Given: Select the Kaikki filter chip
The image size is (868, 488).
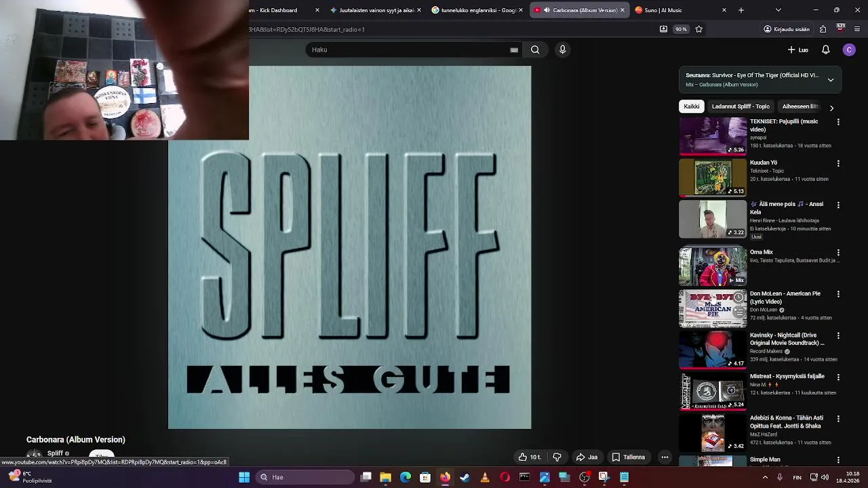Looking at the screenshot, I should tap(691, 106).
